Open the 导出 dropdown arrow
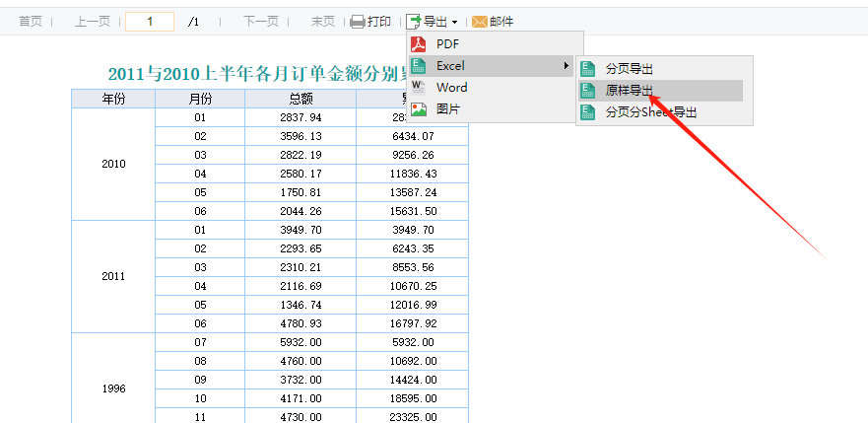 tap(454, 22)
